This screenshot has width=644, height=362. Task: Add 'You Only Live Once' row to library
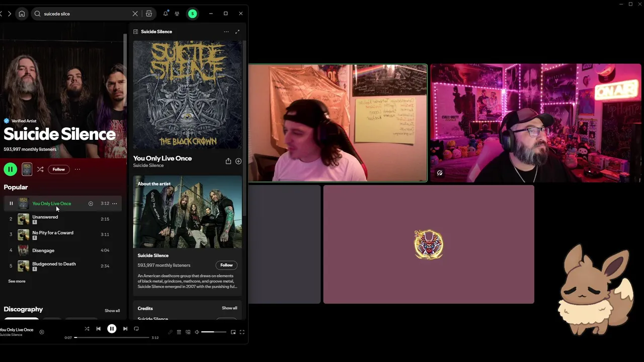91,204
